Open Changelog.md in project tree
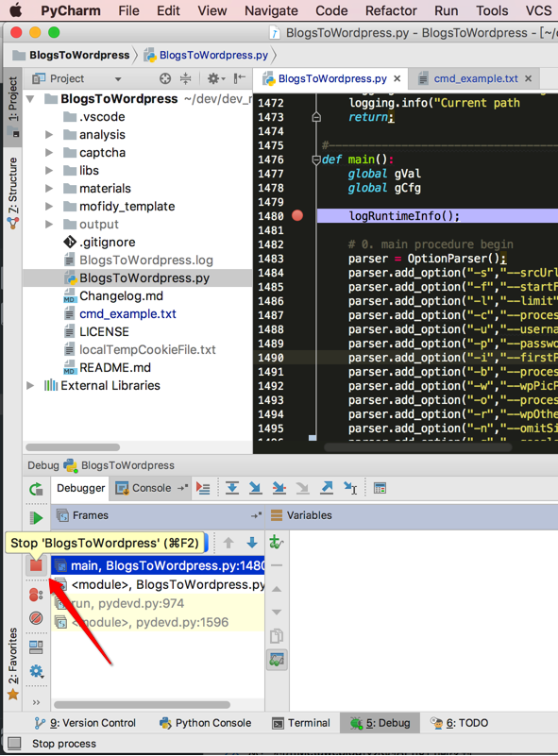The width and height of the screenshot is (558, 756). tap(121, 296)
